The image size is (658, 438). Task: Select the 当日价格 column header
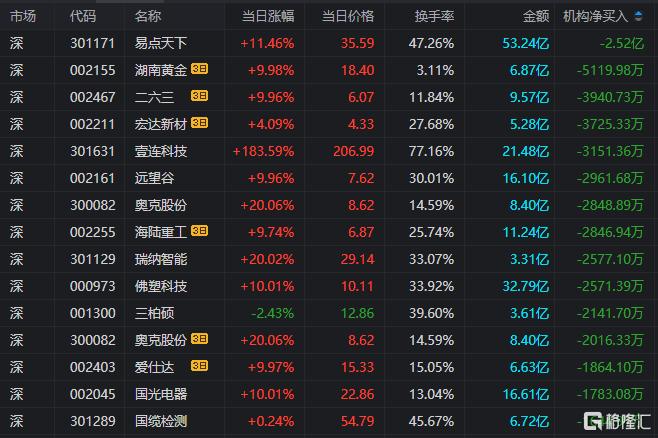pyautogui.click(x=347, y=16)
